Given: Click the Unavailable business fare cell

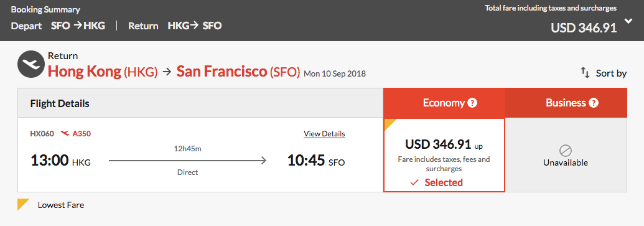Looking at the screenshot, I should click(566, 155).
